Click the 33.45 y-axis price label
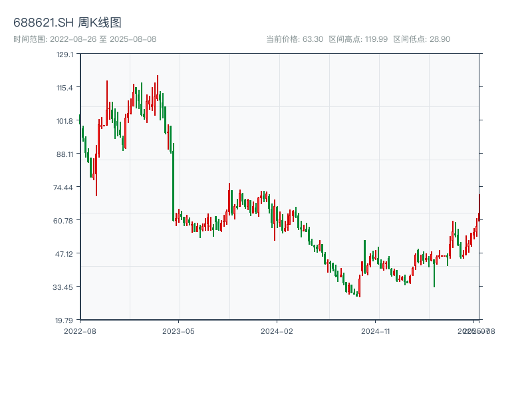 [x=64, y=287]
